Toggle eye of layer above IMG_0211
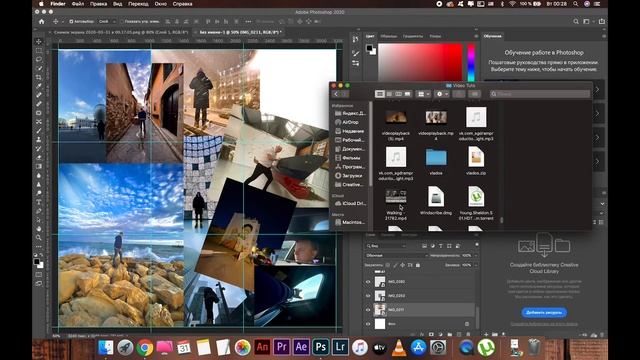Screen dimensions: 640x360 [x=368, y=296]
